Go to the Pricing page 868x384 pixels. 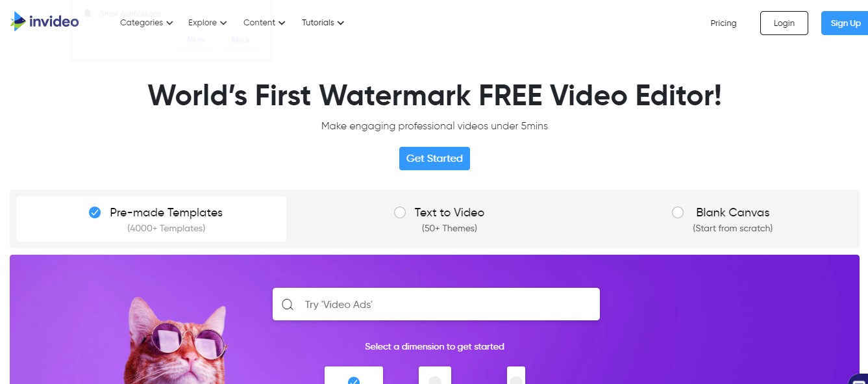click(723, 23)
